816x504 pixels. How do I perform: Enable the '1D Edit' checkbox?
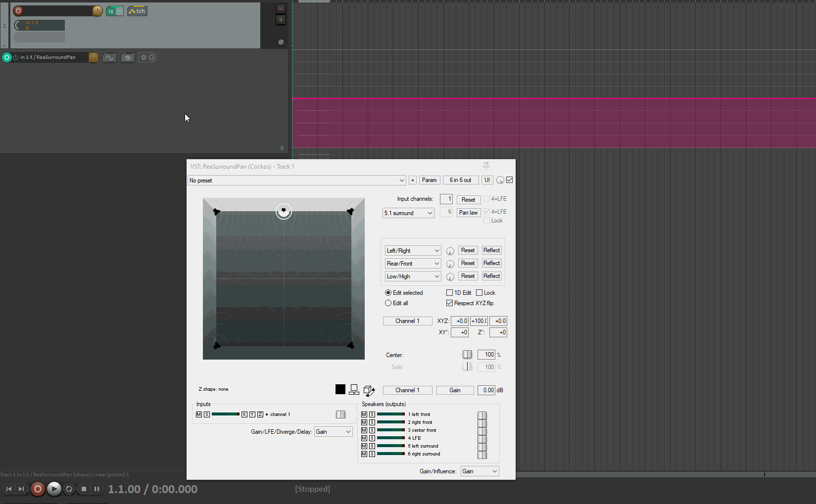(x=449, y=293)
